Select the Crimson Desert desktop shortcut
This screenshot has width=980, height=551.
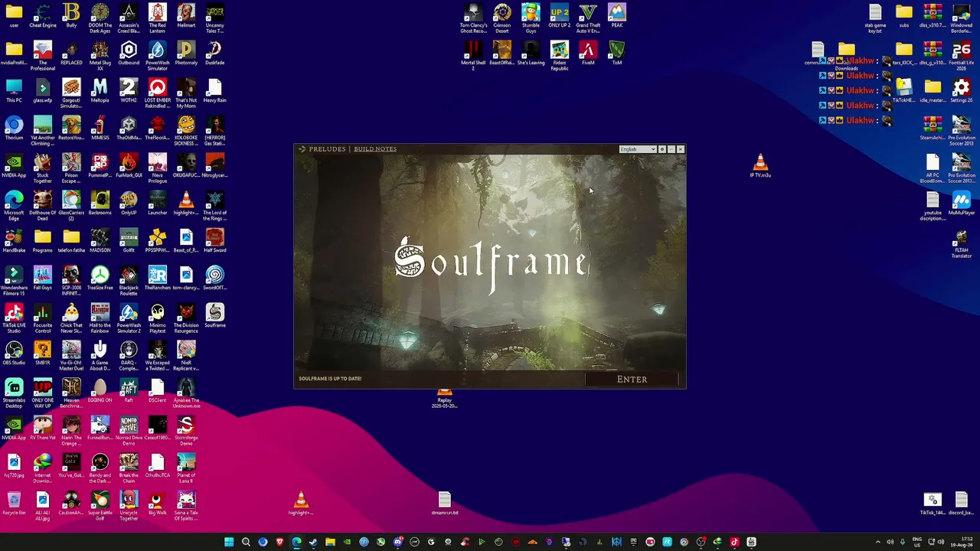[502, 18]
